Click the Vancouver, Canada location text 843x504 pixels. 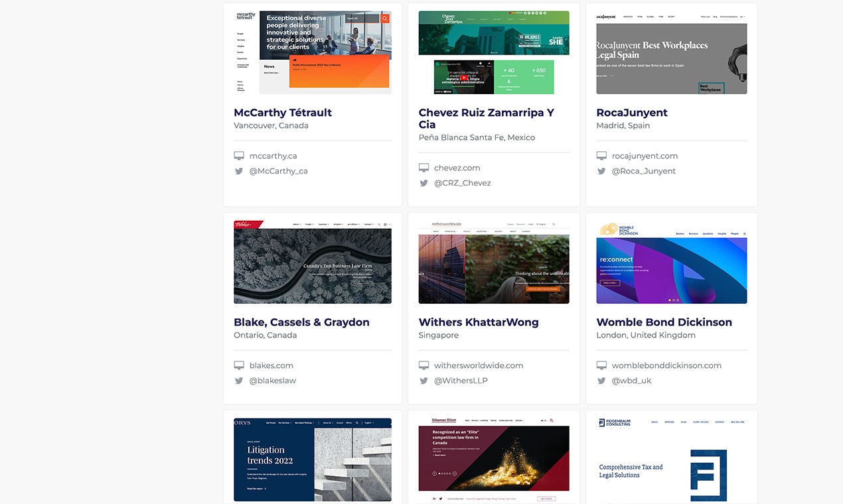point(271,125)
